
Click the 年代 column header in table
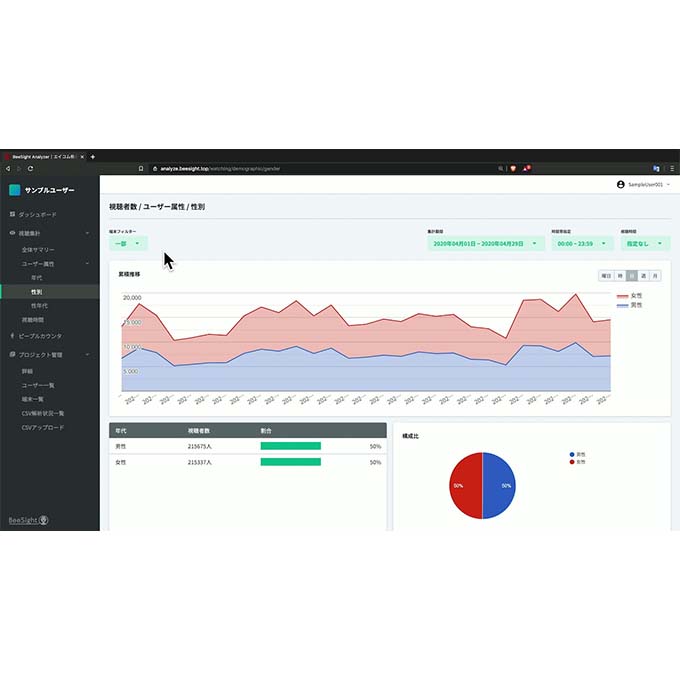tap(121, 431)
